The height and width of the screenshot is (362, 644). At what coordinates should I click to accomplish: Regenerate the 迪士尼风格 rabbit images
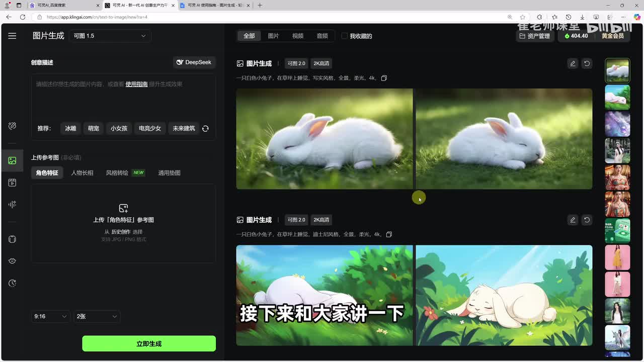click(587, 220)
